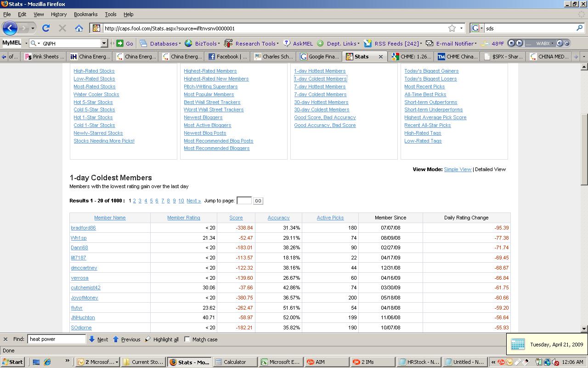Viewport: 588px width, 368px height.
Task: Switch to Simple View mode
Action: click(x=457, y=169)
